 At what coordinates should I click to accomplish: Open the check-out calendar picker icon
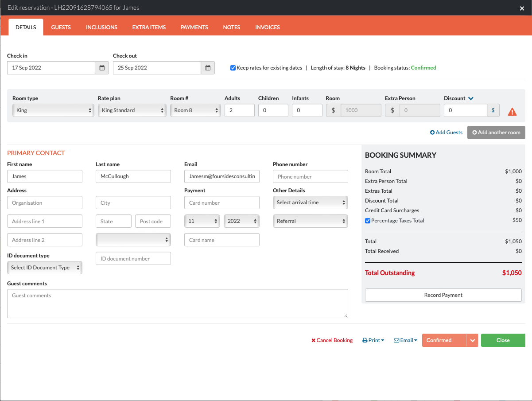pyautogui.click(x=208, y=68)
